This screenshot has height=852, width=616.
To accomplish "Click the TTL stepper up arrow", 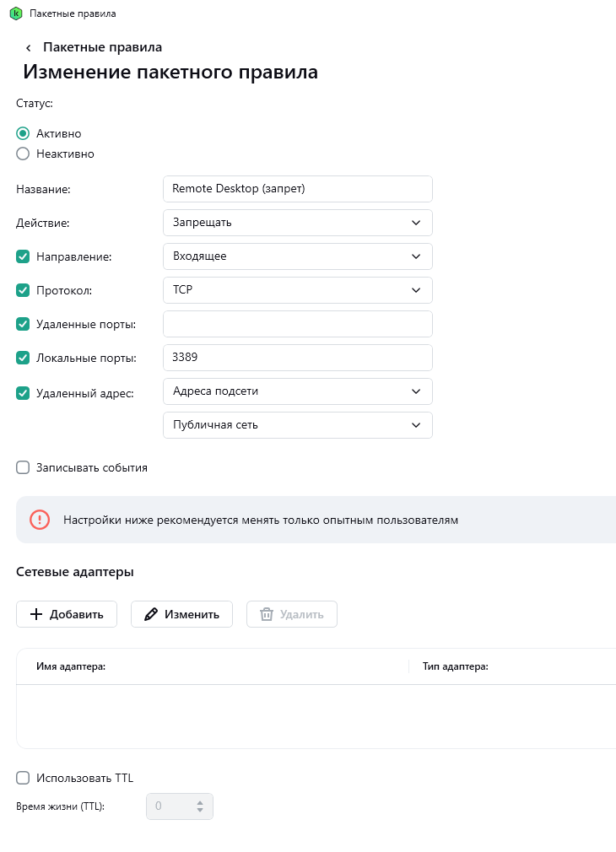I will [200, 802].
